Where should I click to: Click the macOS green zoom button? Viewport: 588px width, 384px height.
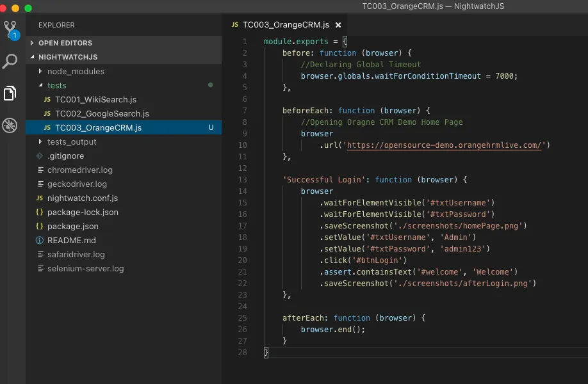[x=28, y=8]
